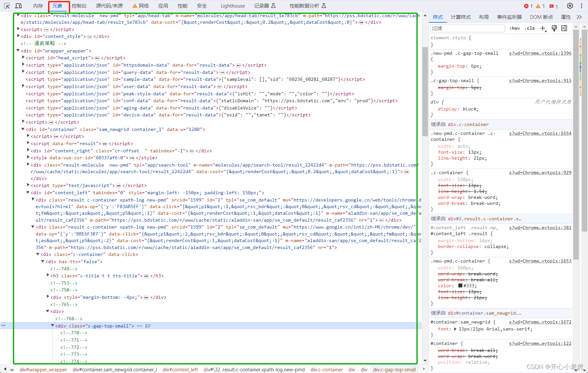Screen dimensions: 588x373
Task: Click the three-dot gutter on selected row
Action: (3, 326)
